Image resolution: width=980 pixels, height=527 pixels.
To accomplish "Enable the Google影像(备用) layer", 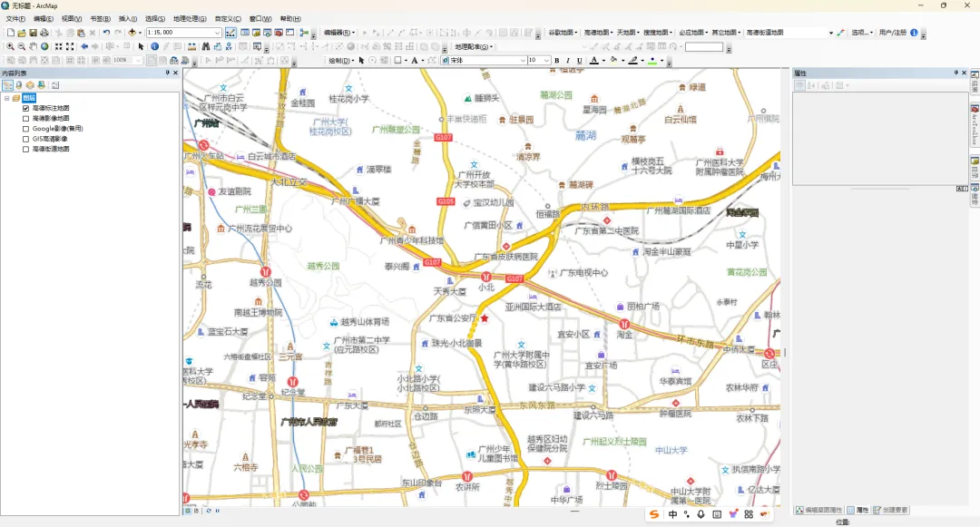I will (25, 129).
